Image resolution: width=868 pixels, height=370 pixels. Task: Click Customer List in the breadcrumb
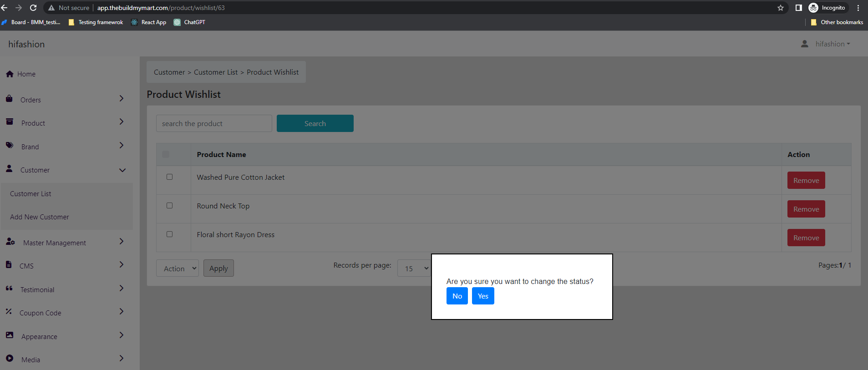coord(216,72)
